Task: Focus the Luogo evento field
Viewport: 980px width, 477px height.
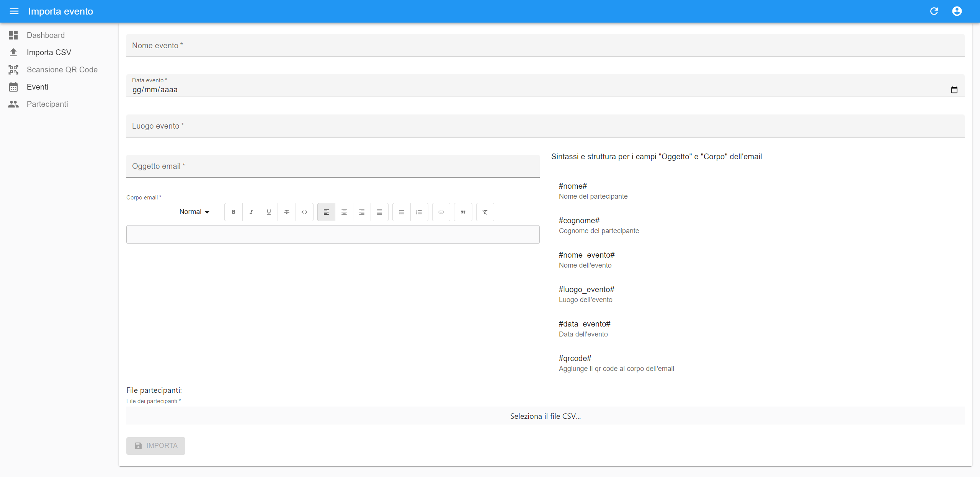Action: pos(545,126)
